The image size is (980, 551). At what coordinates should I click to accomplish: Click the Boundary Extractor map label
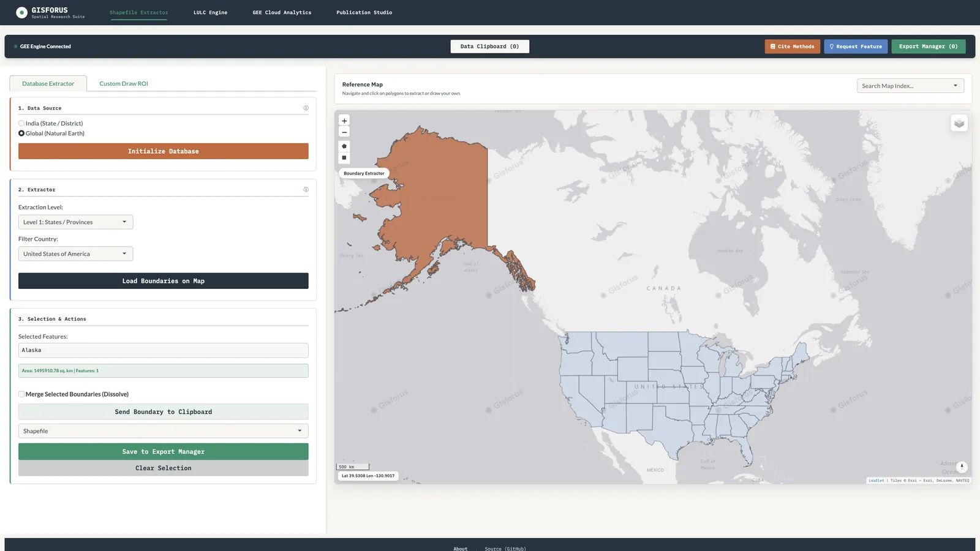364,173
